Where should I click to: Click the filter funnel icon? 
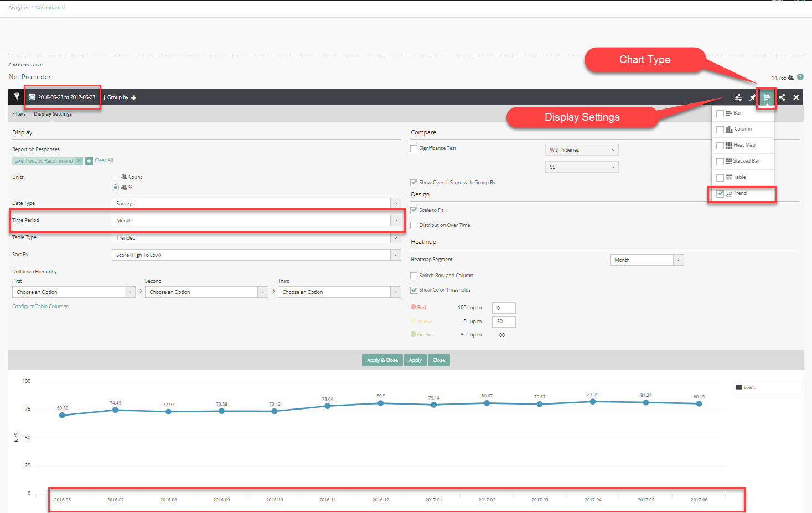[x=17, y=97]
